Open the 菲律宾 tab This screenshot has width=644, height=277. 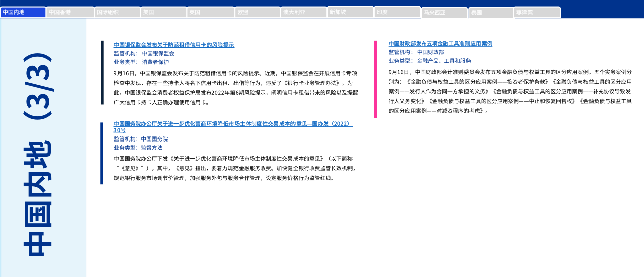pos(537,12)
